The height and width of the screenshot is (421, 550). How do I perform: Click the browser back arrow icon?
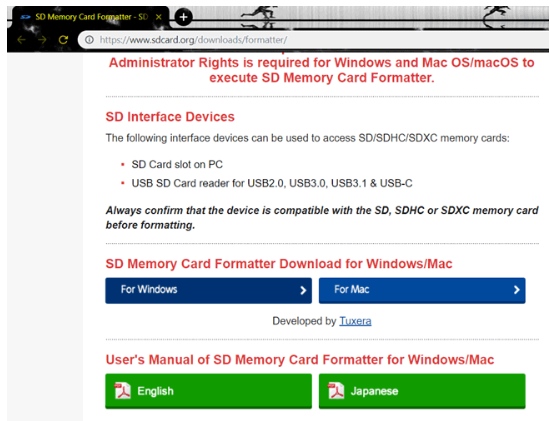tap(22, 40)
